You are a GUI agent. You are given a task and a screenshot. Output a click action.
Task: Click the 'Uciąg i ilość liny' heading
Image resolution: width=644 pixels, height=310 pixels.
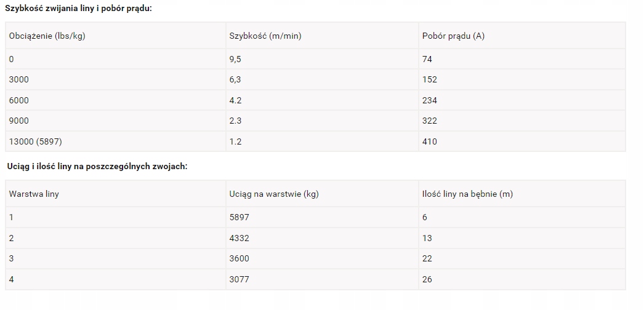(x=97, y=167)
